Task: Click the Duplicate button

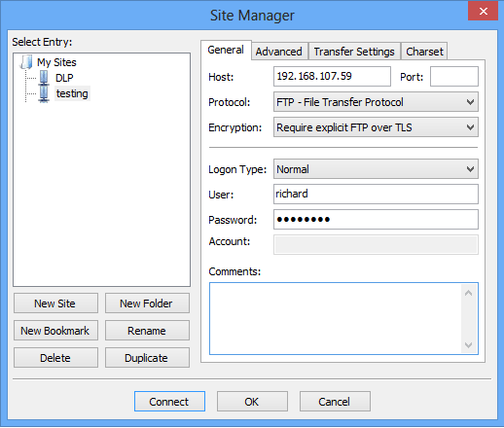Action: coord(147,358)
